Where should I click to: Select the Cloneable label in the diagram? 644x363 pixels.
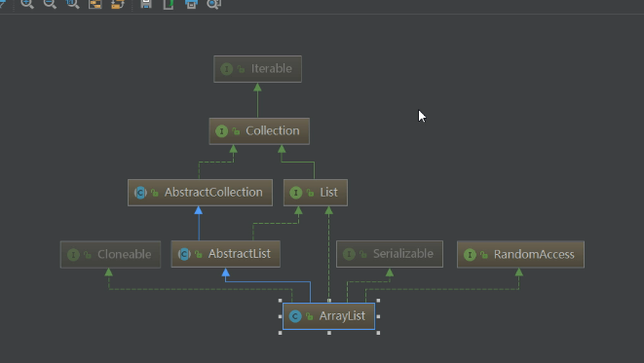pos(124,254)
